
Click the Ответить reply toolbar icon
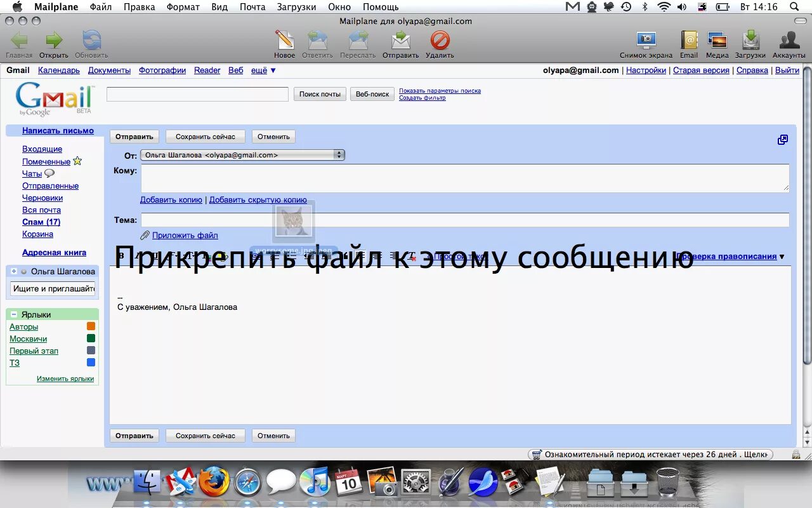click(317, 41)
